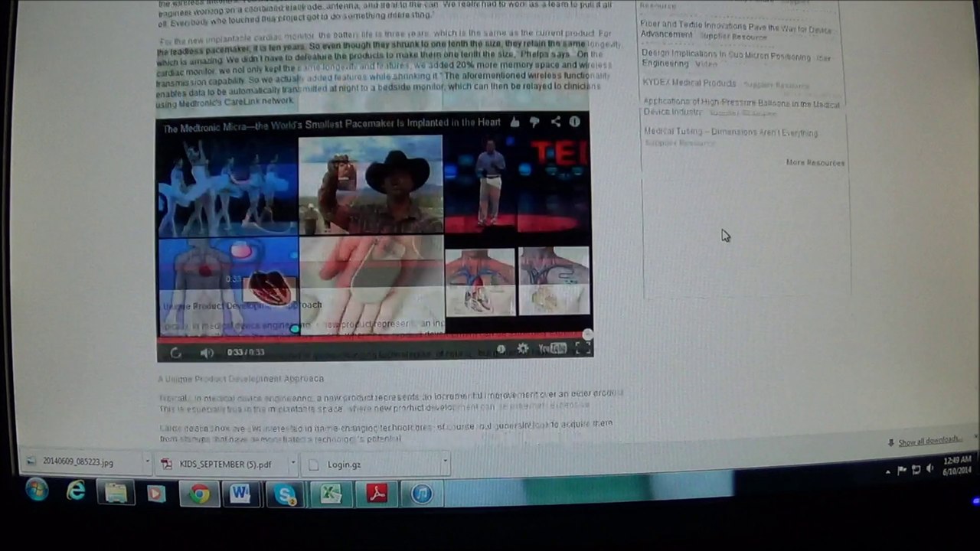Expand options for Login.gz download
The height and width of the screenshot is (551, 980).
coord(445,461)
